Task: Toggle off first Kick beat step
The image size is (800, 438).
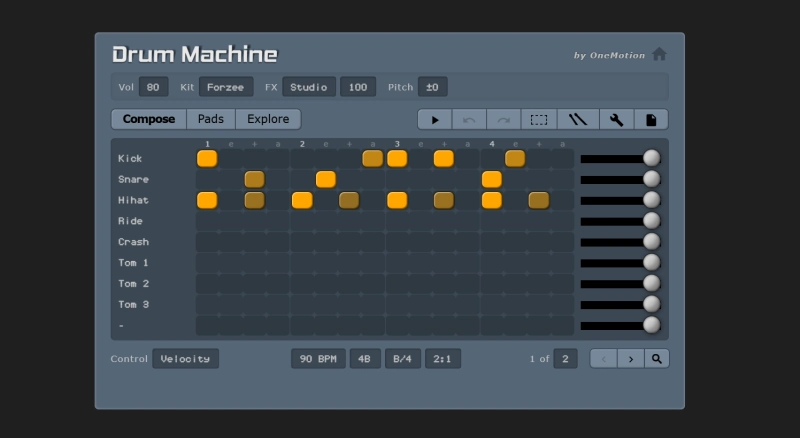Action: point(207,158)
